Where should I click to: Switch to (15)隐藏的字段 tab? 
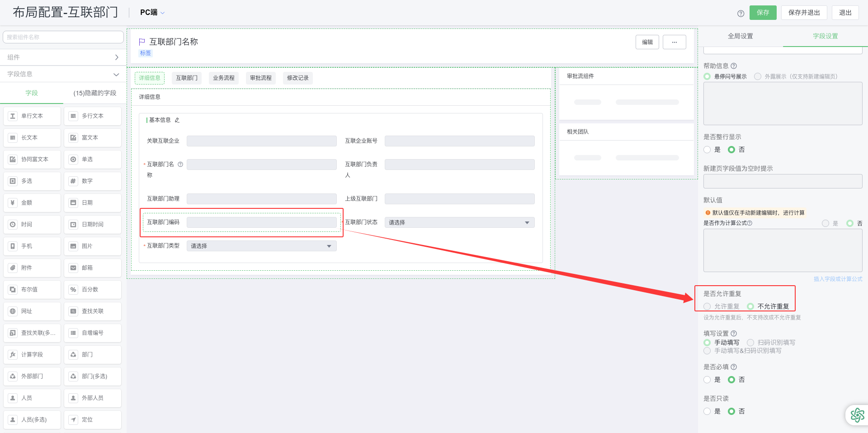coord(95,93)
